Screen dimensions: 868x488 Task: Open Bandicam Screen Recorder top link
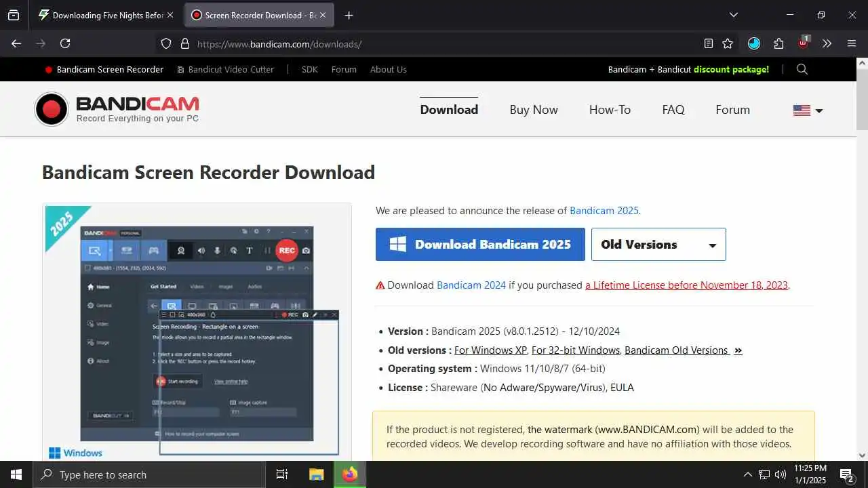coord(104,69)
